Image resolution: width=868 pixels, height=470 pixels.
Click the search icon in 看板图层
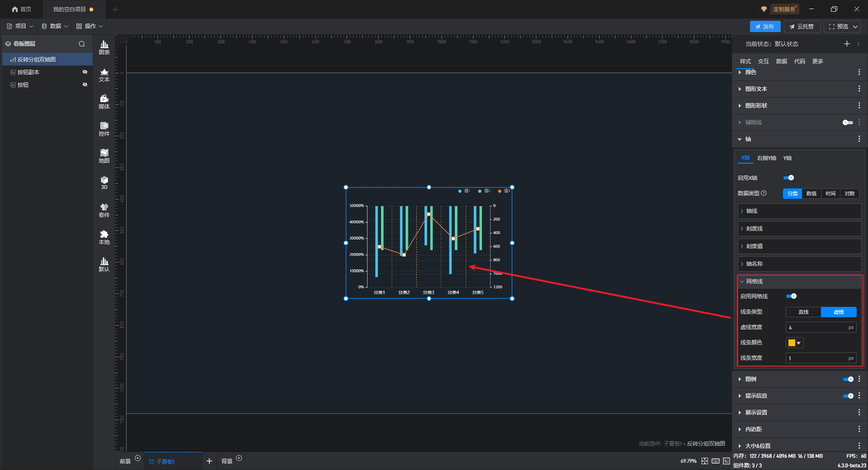[x=82, y=44]
